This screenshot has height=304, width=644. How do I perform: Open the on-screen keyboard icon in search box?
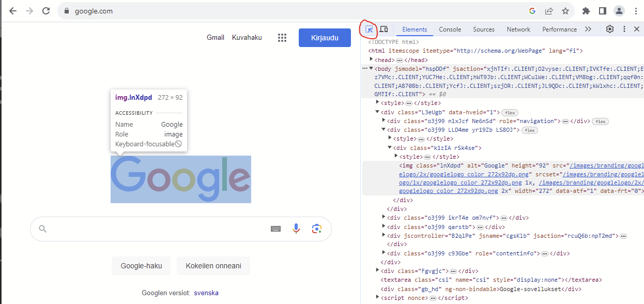(276, 229)
